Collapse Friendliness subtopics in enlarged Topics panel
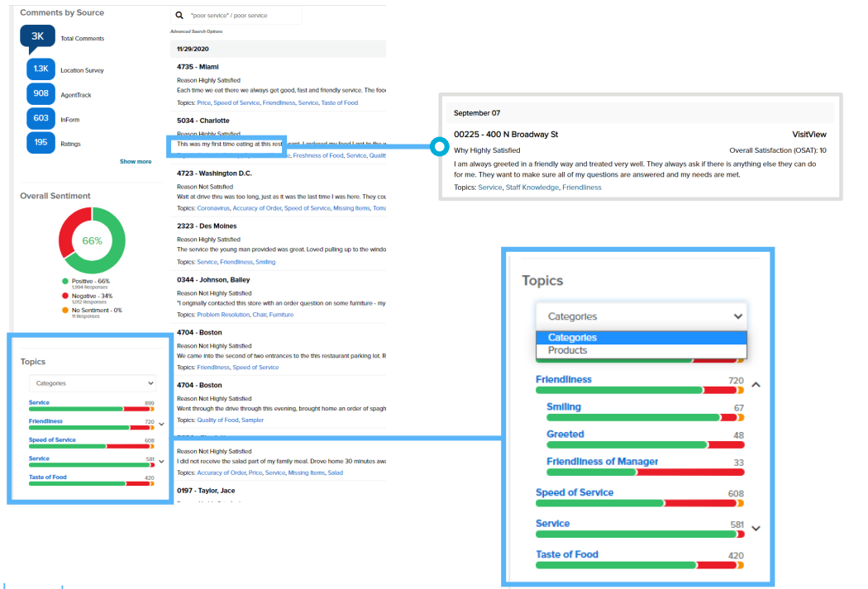 coord(756,384)
